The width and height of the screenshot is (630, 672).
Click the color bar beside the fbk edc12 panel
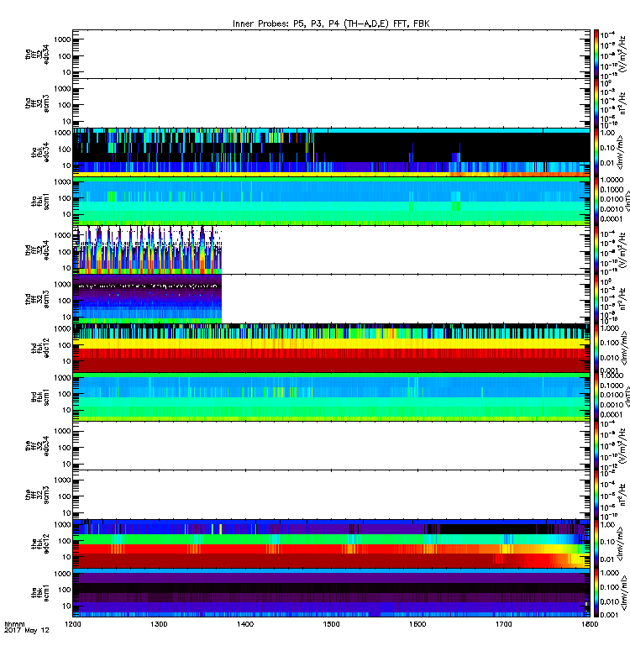click(x=596, y=543)
